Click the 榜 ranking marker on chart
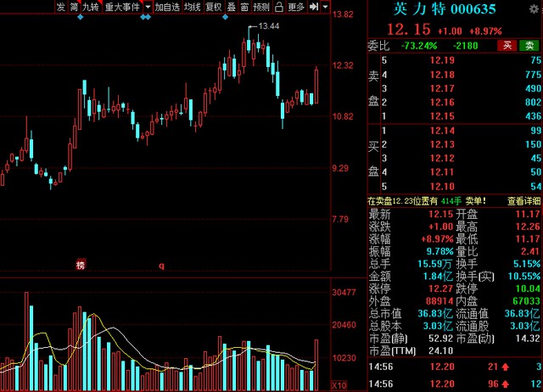 click(81, 265)
